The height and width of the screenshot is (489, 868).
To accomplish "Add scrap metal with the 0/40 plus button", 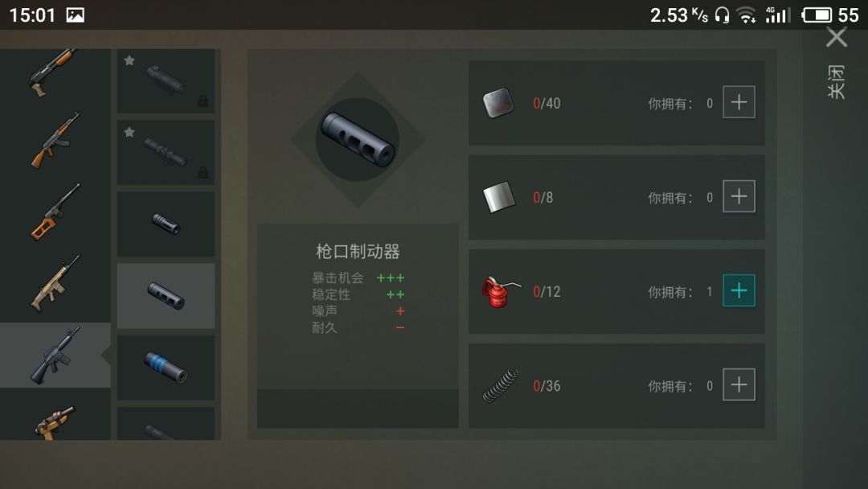I will tap(739, 102).
